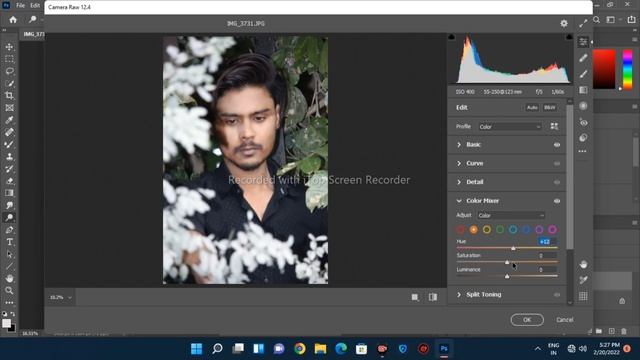This screenshot has width=640, height=360.
Task: Select the Crop tool
Action: (x=9, y=96)
